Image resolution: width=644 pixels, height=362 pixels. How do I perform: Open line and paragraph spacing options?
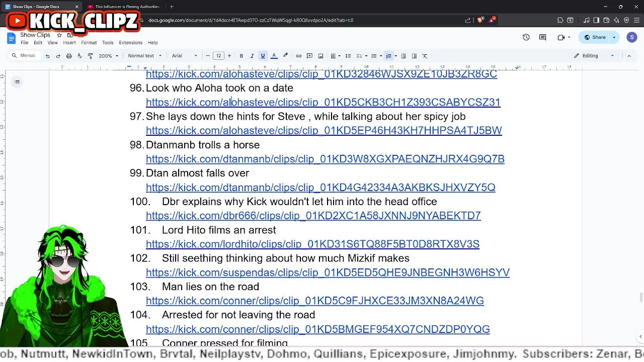[348, 56]
